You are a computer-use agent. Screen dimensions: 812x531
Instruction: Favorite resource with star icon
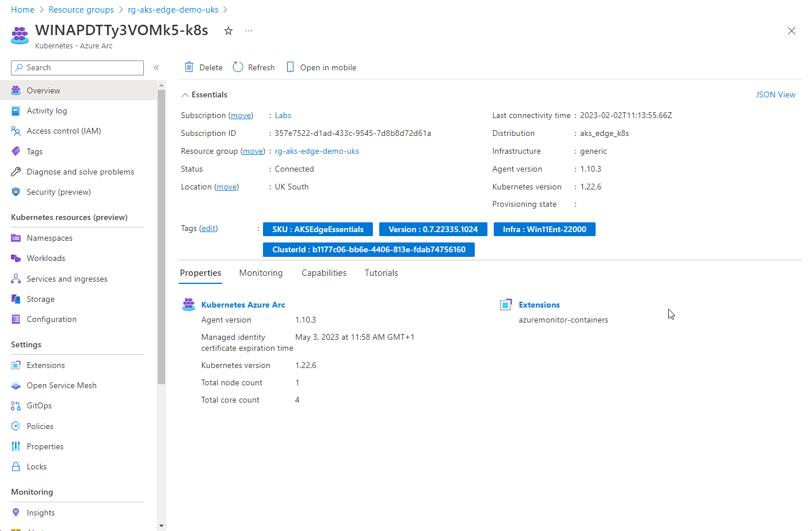coord(228,31)
